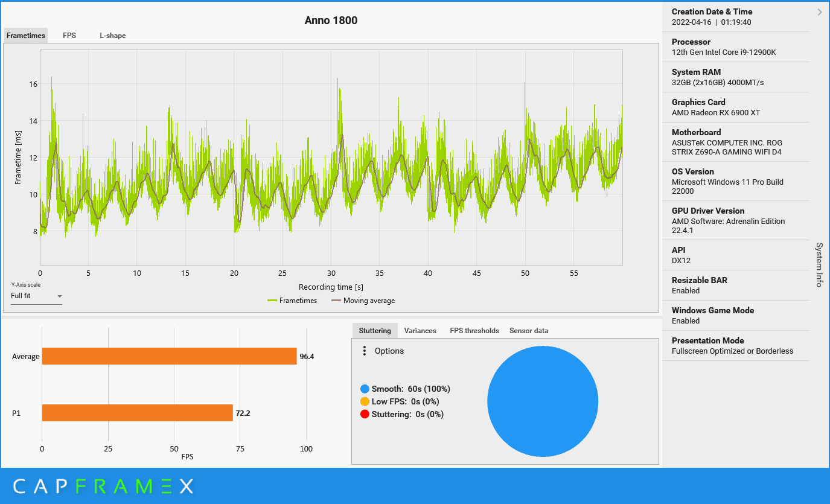Click the Average FPS orange bar

coord(170,356)
